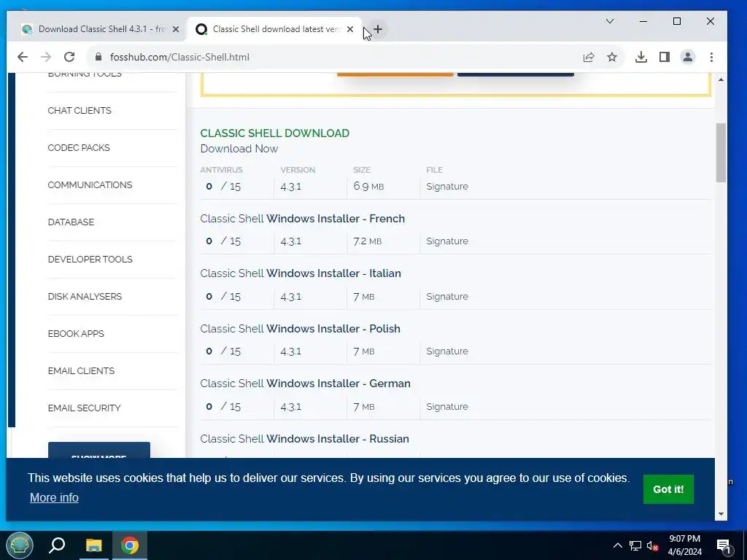
Task: Open the notification center icon
Action: pos(724,545)
